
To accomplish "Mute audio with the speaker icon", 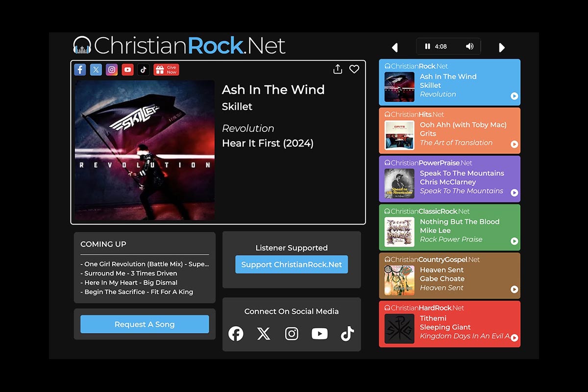I will click(469, 47).
